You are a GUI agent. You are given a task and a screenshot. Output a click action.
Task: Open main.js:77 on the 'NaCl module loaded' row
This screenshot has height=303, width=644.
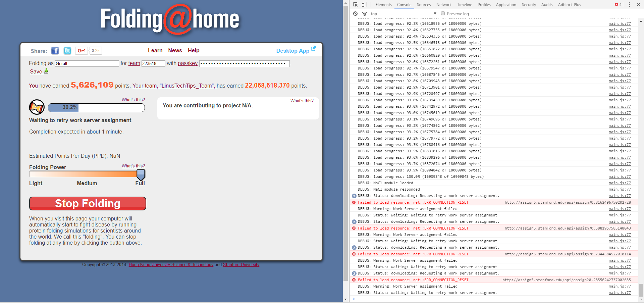(x=620, y=183)
